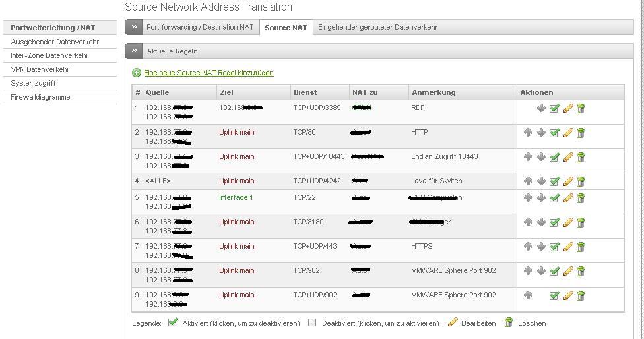This screenshot has height=339, width=644.
Task: Open the Port forwarding / Destination NAT tab
Action: 200,27
